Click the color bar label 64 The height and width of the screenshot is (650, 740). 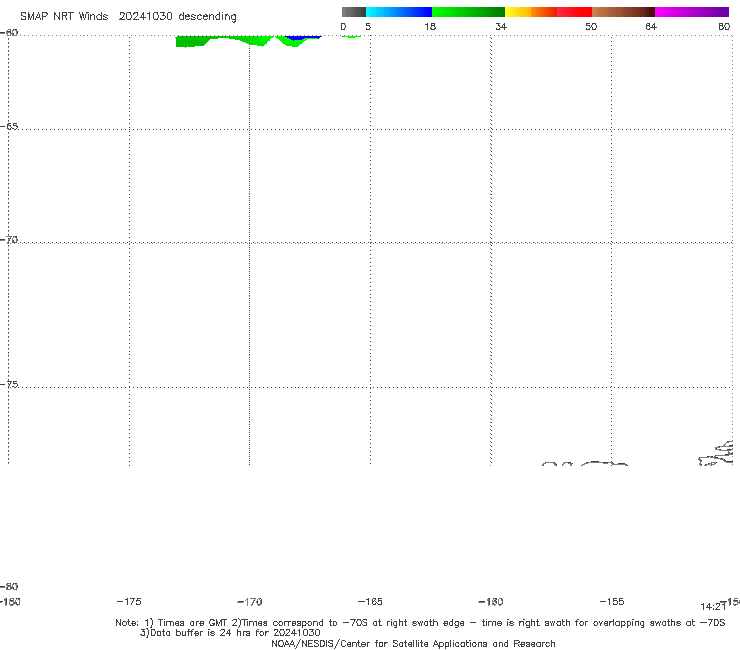(x=651, y=26)
